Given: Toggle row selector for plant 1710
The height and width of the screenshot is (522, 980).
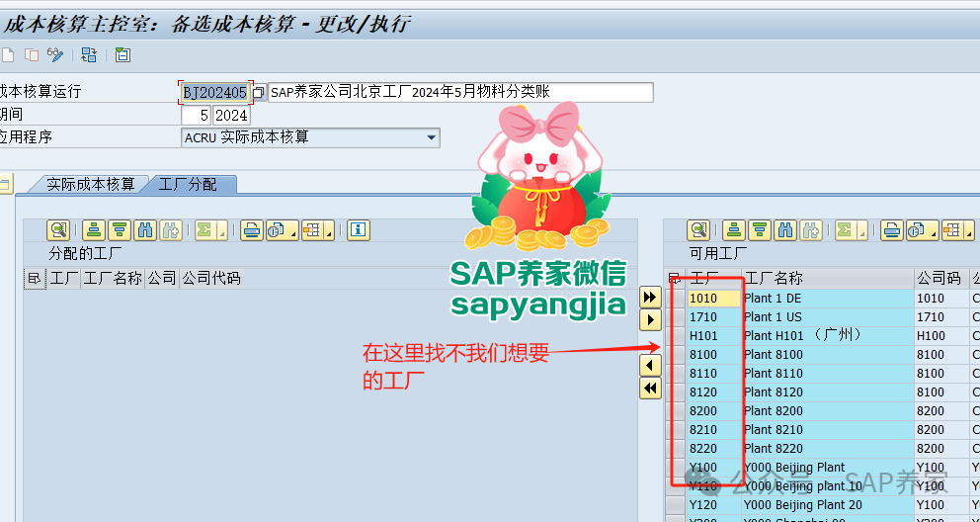Looking at the screenshot, I should (x=675, y=317).
